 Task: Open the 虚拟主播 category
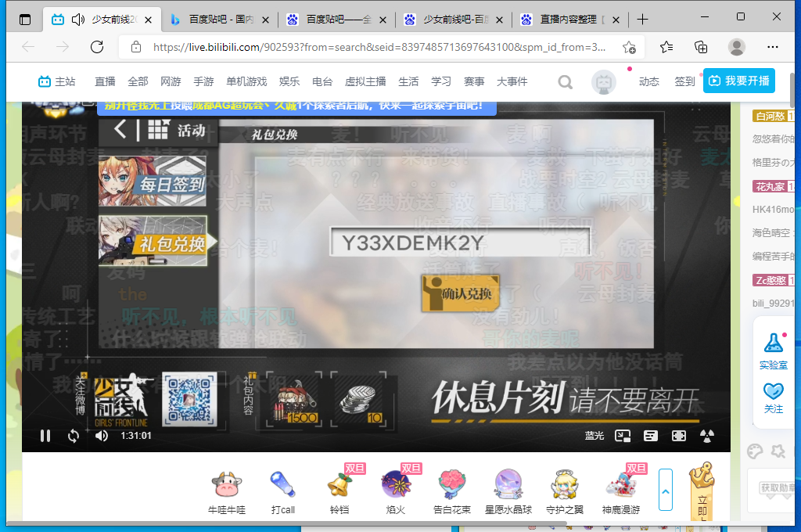coord(365,82)
